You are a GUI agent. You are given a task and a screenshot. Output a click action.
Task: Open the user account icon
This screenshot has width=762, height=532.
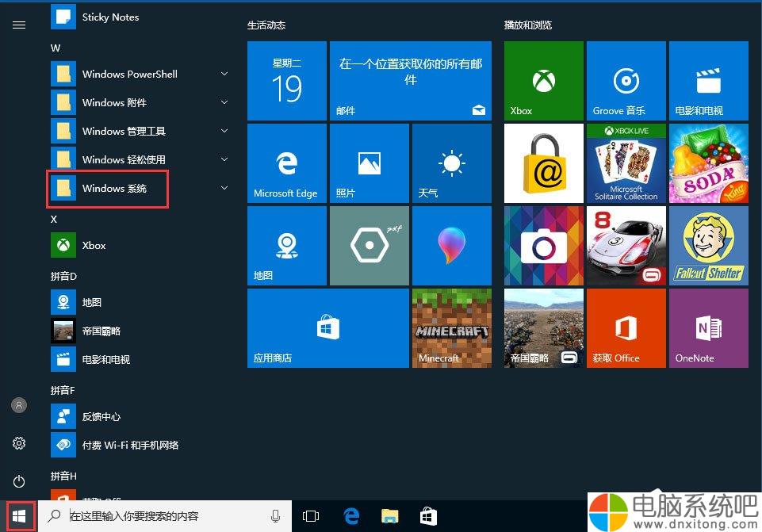tap(19, 405)
